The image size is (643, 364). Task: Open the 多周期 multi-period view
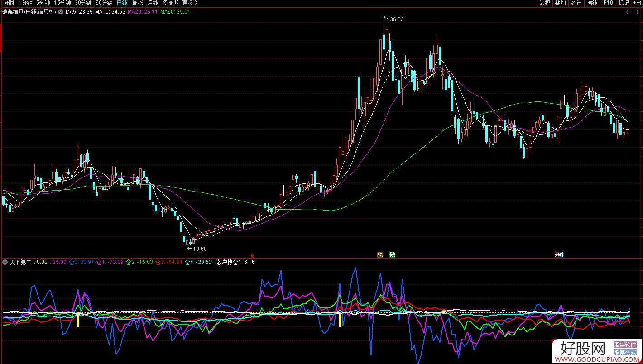pyautogui.click(x=171, y=3)
